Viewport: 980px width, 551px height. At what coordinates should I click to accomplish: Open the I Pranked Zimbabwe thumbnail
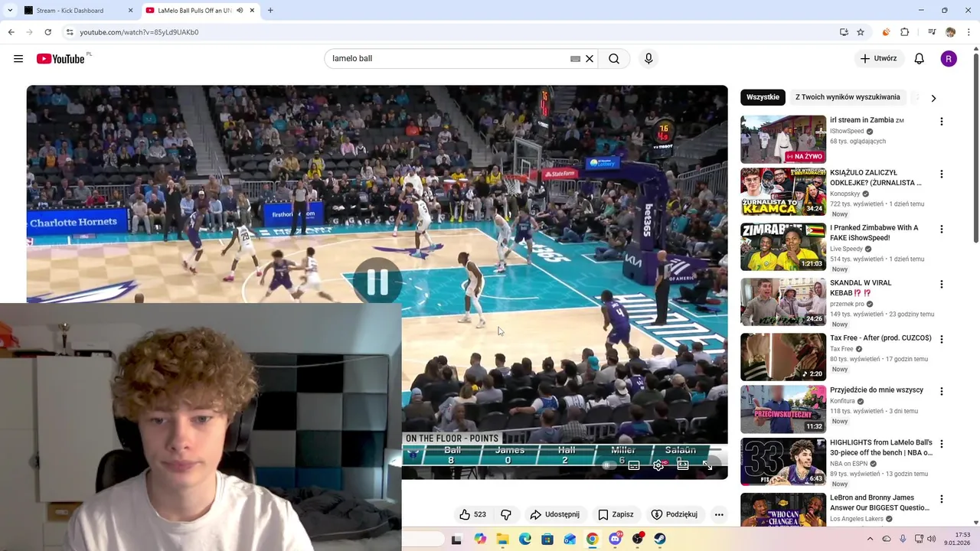tap(783, 246)
